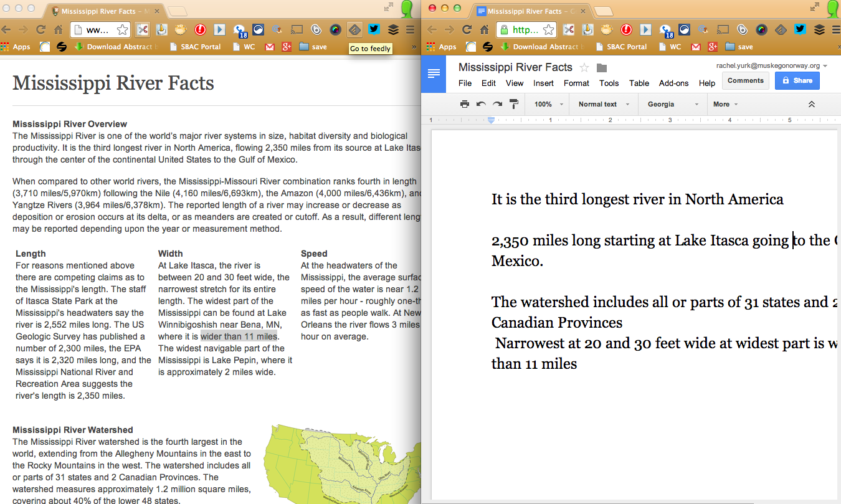This screenshot has height=504, width=841.
Task: Toggle fullscreen arrows in right window
Action: pos(815,7)
